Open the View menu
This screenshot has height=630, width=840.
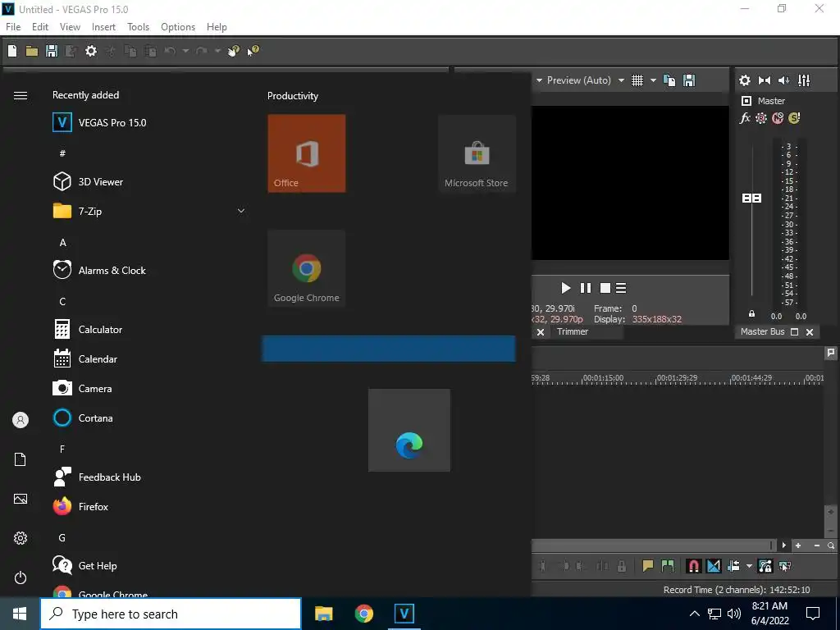70,27
